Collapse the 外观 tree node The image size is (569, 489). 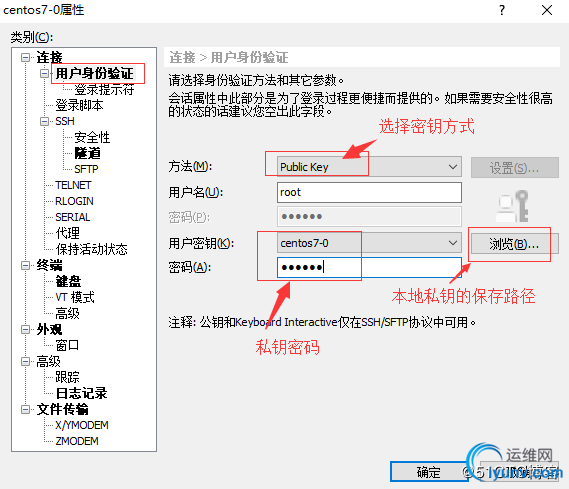(x=25, y=329)
